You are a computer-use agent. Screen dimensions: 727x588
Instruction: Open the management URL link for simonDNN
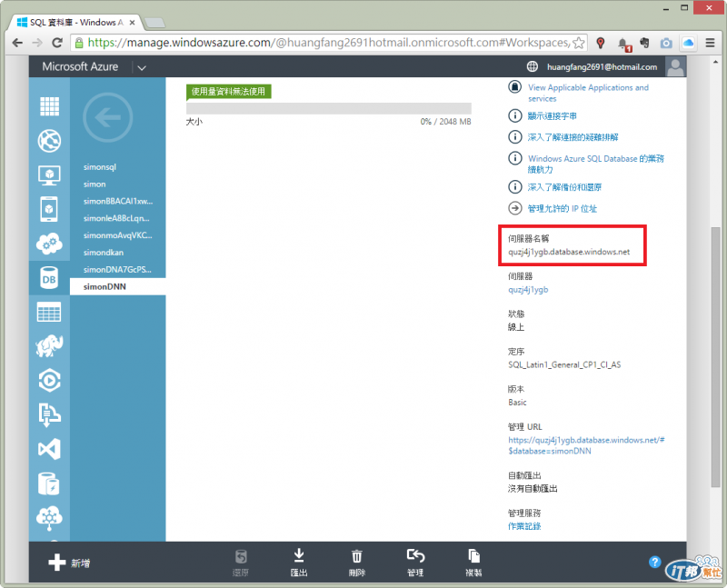586,445
